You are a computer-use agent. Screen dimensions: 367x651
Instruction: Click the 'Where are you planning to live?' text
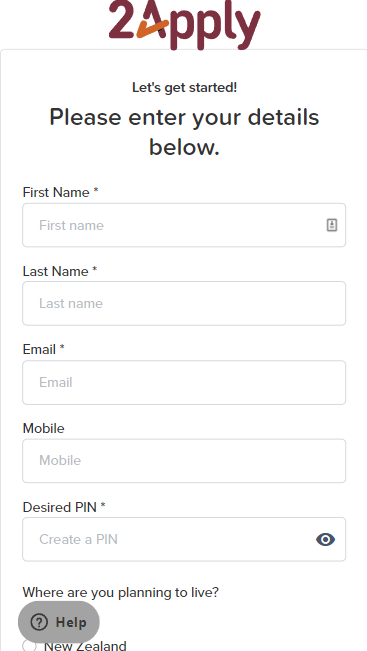pos(120,592)
